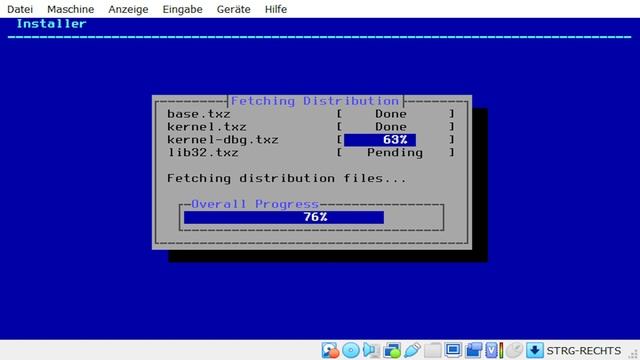Click the recording status icon
640x360 pixels.
tap(473, 350)
